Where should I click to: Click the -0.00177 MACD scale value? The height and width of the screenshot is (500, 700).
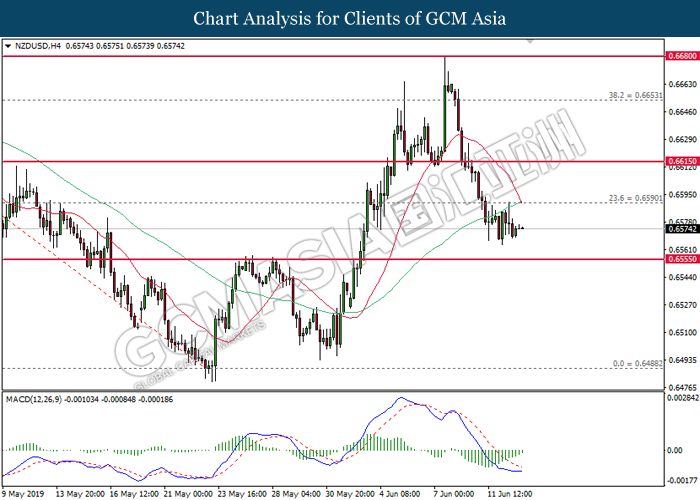[x=682, y=480]
